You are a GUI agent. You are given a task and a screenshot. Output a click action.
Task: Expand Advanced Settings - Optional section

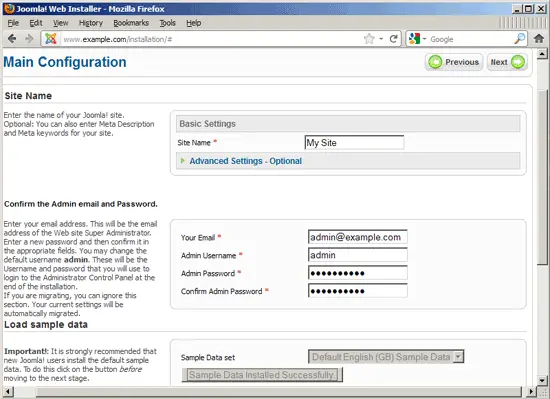coord(246,161)
